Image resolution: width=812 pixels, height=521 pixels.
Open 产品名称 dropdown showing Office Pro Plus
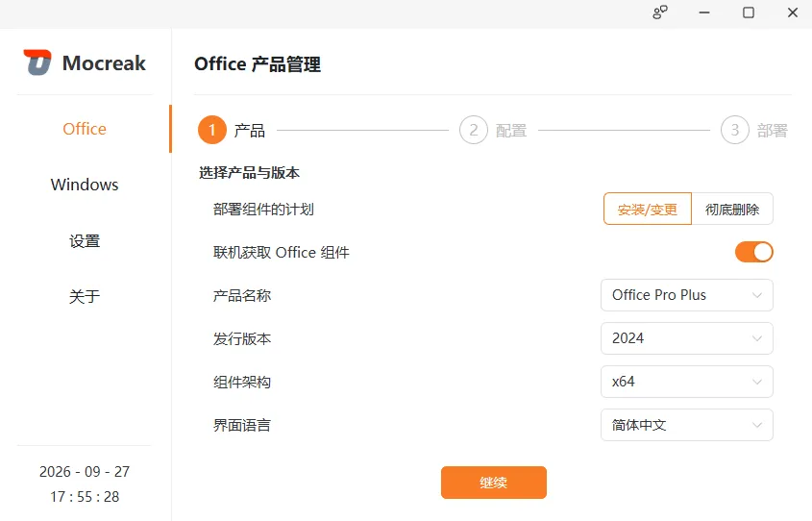tap(687, 295)
